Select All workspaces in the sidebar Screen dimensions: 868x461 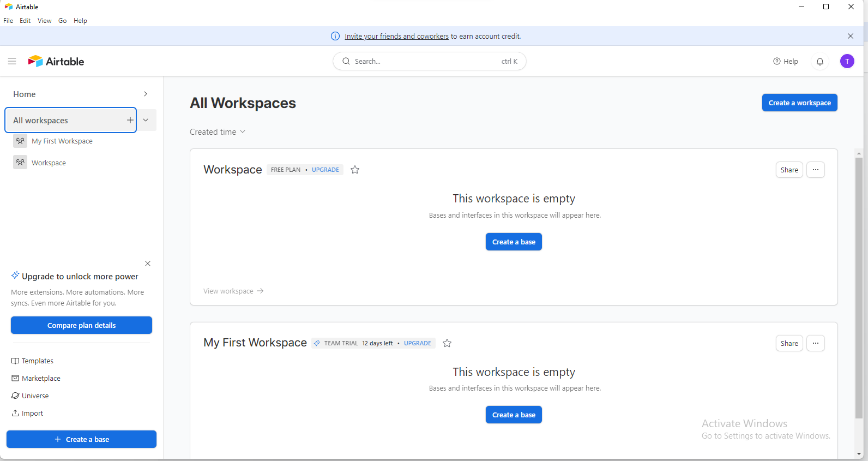coord(71,120)
